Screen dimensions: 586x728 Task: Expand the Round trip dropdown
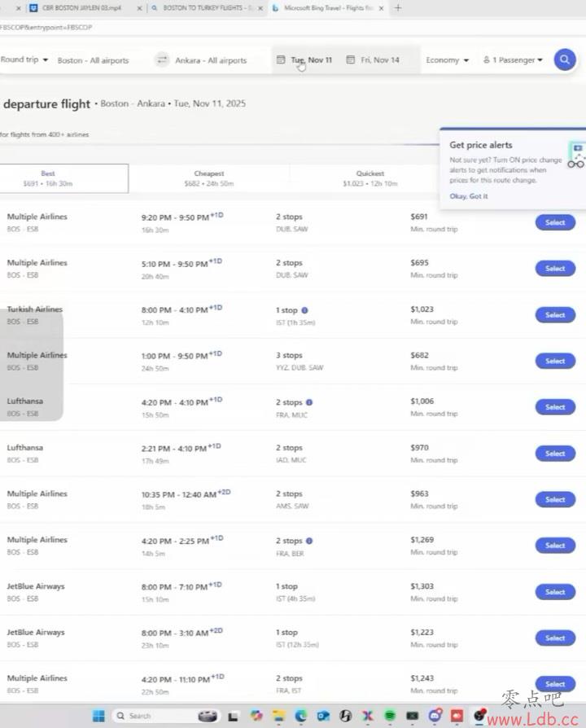tap(24, 59)
